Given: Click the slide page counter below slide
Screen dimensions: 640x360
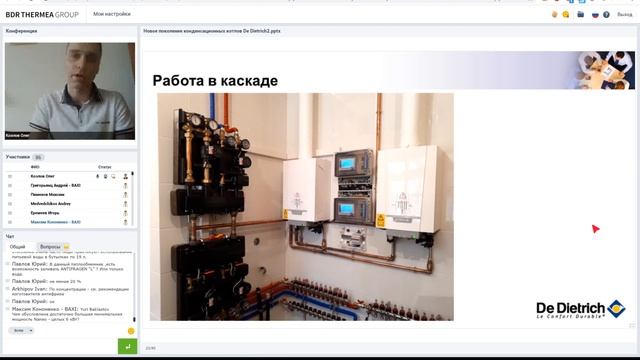Looking at the screenshot, I should [x=151, y=348].
